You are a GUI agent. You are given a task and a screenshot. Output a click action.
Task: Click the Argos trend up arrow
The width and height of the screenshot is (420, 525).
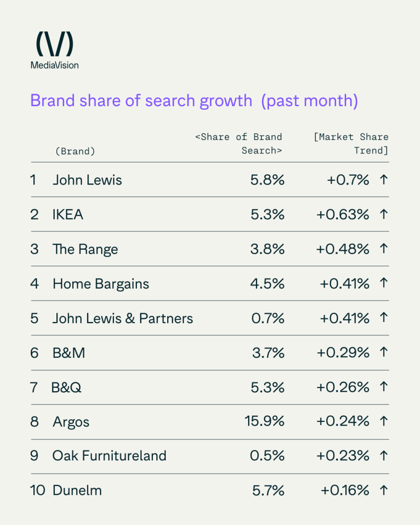coord(383,421)
